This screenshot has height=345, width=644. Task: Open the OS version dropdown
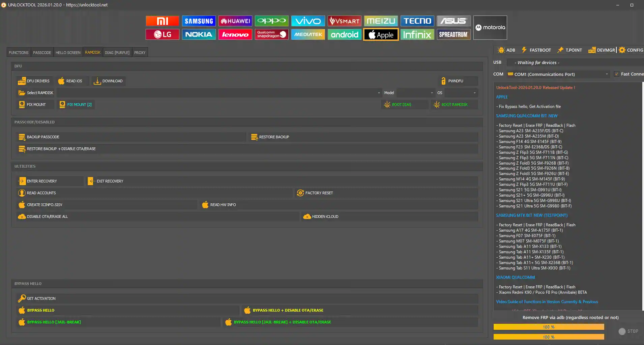point(474,93)
